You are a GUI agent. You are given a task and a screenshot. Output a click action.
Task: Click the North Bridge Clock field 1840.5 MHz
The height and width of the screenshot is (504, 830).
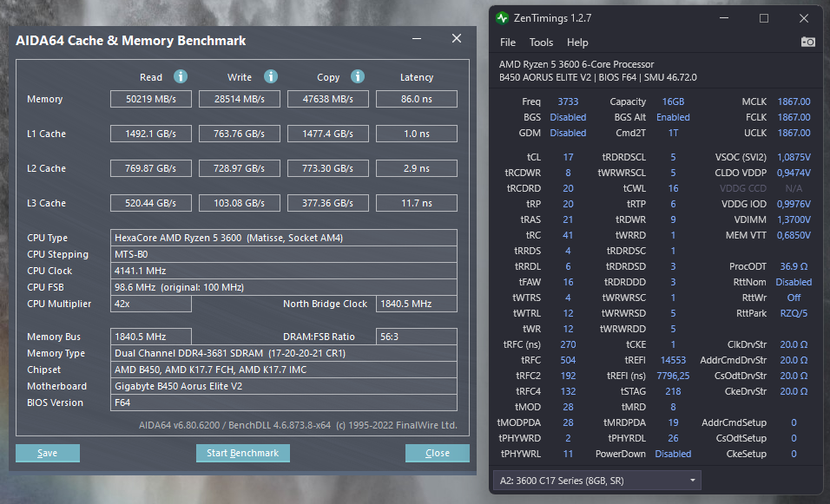[417, 304]
